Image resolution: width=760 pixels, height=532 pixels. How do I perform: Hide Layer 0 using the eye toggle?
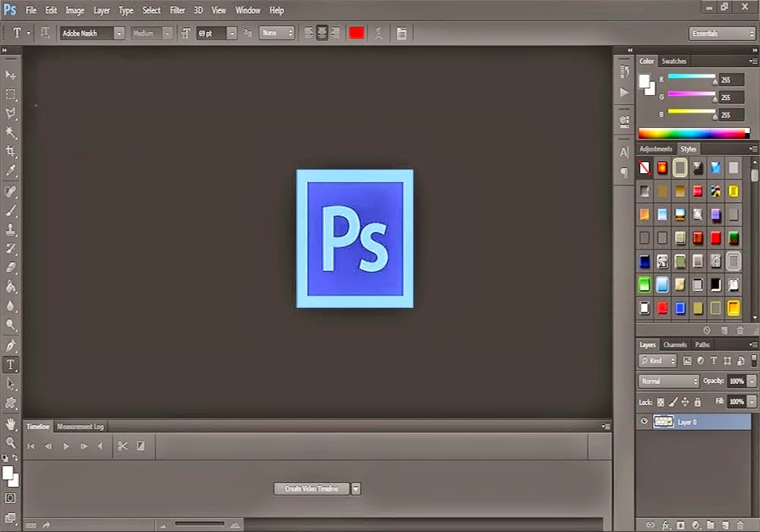click(x=644, y=421)
